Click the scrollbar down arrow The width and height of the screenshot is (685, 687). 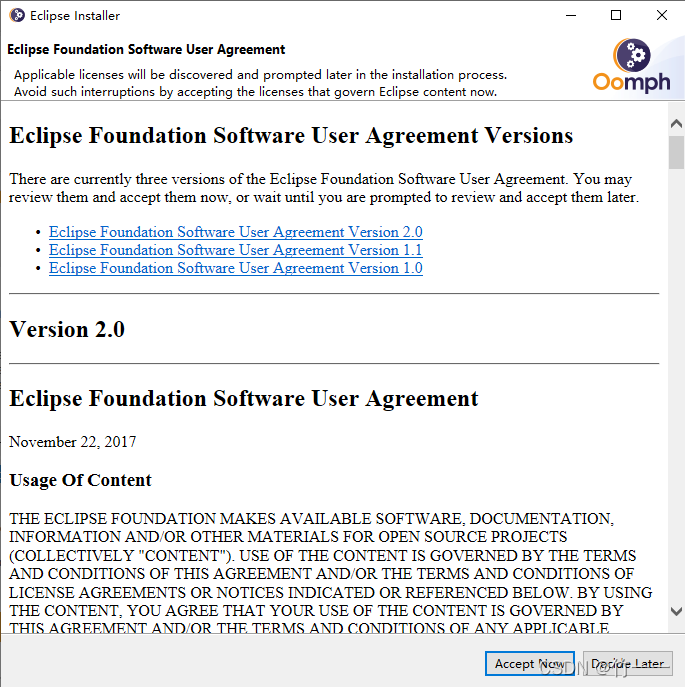pyautogui.click(x=676, y=611)
